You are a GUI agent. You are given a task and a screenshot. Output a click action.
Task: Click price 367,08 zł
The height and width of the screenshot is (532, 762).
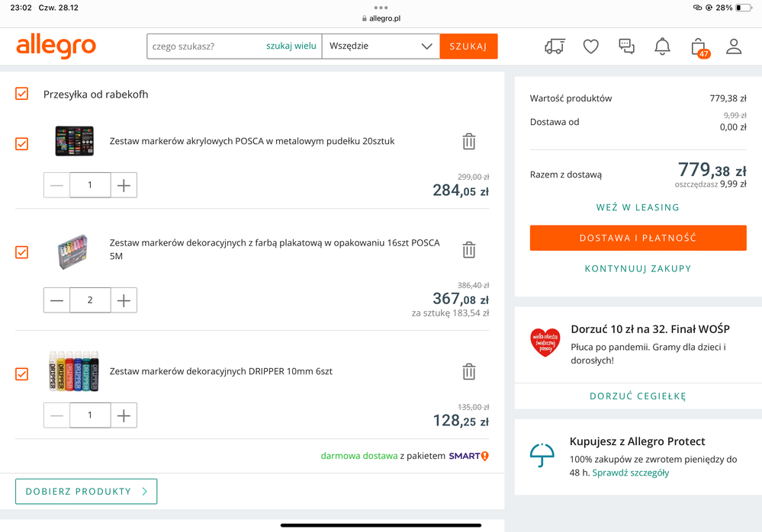pyautogui.click(x=461, y=299)
